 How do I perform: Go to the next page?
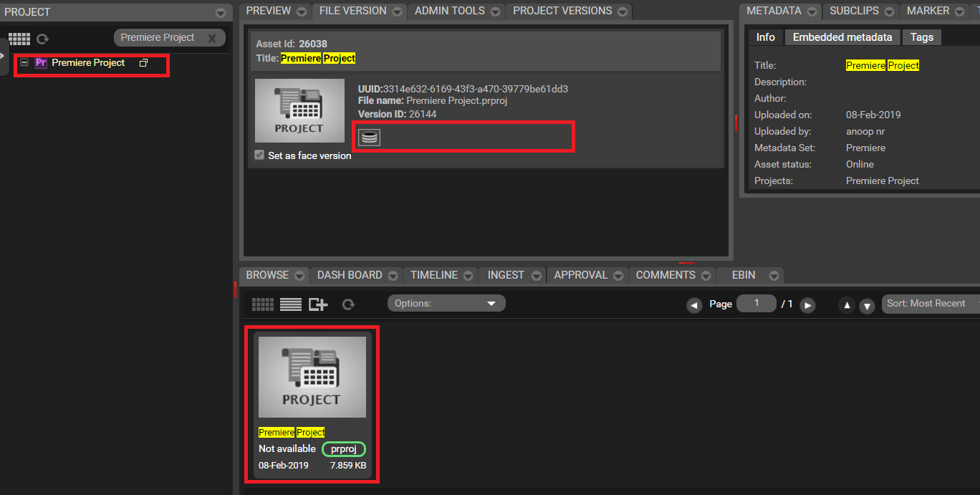click(x=807, y=305)
